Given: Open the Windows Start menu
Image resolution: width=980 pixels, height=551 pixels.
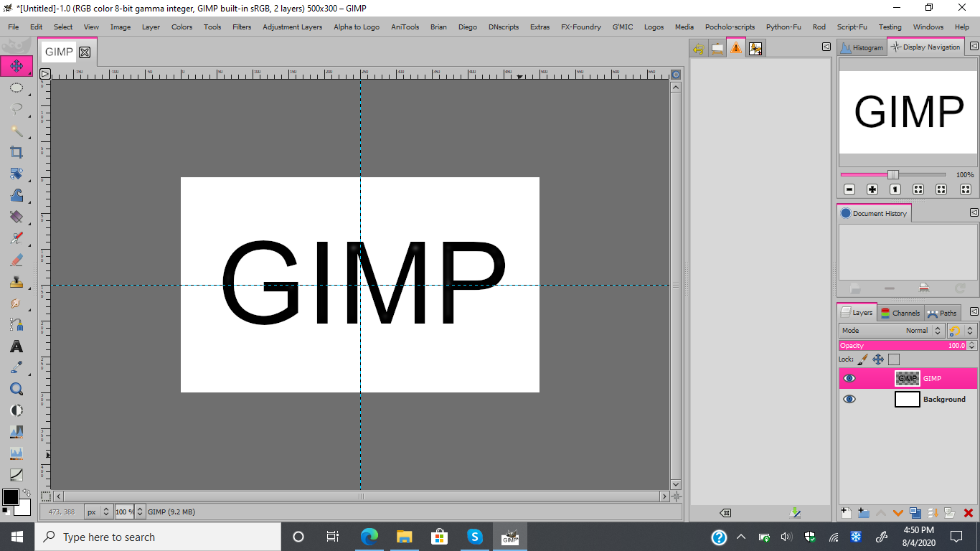Looking at the screenshot, I should (x=17, y=537).
